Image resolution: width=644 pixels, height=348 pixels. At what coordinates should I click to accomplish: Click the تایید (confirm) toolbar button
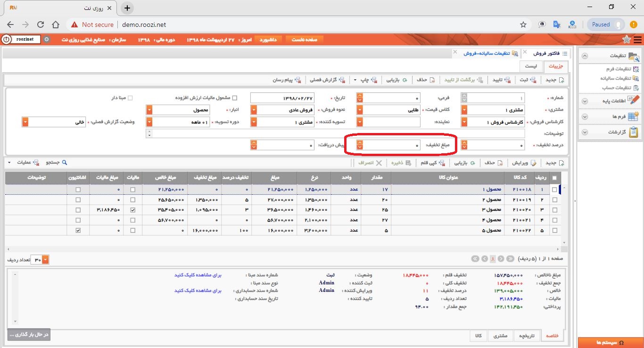tap(501, 80)
